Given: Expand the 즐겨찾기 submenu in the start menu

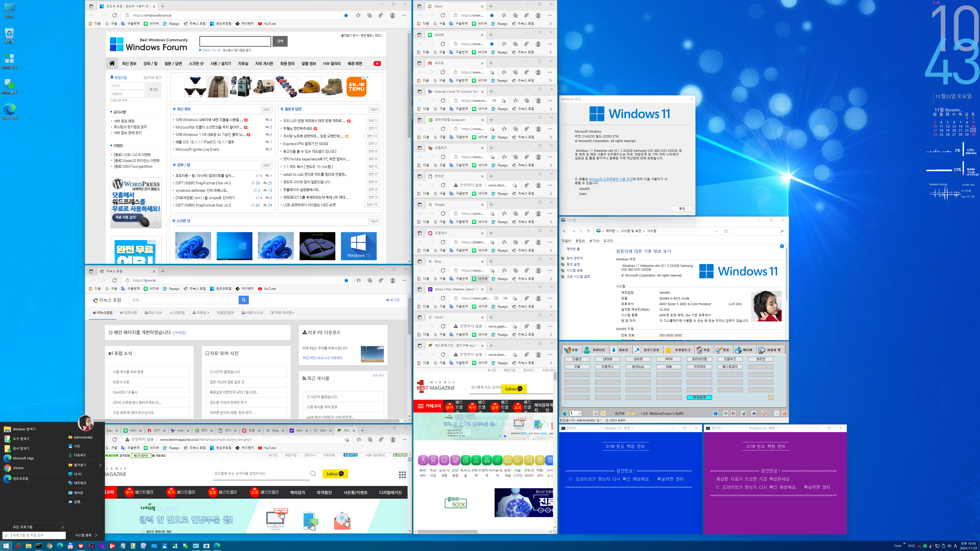Looking at the screenshot, I should 101,465.
